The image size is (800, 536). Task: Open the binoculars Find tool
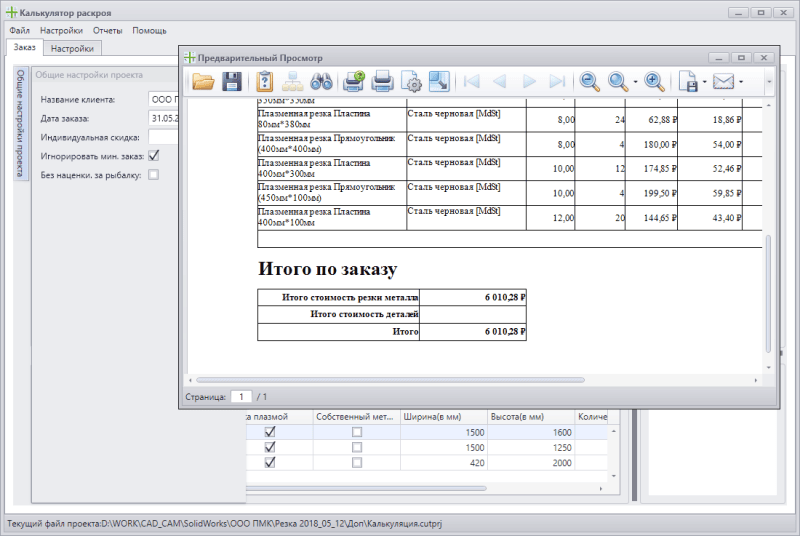pyautogui.click(x=321, y=82)
